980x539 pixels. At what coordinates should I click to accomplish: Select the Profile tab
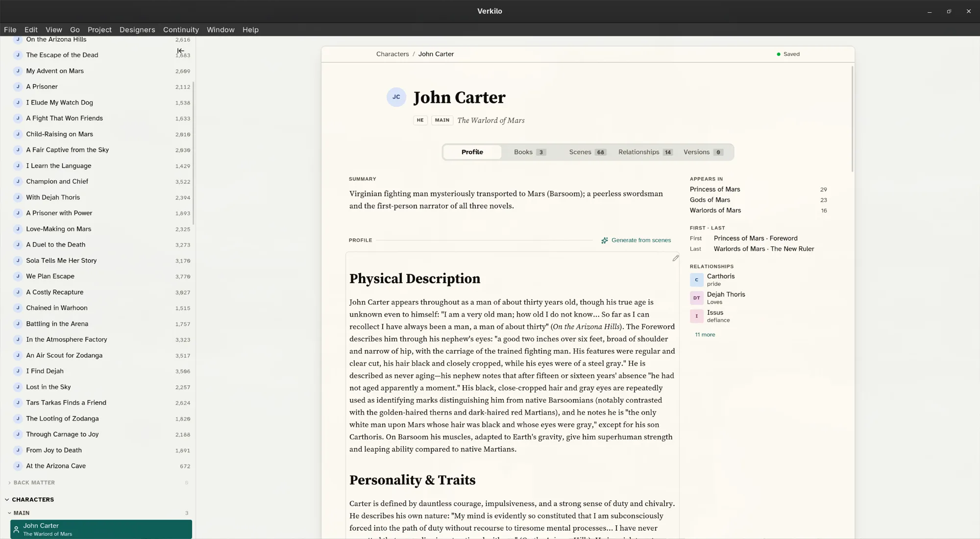[472, 152]
